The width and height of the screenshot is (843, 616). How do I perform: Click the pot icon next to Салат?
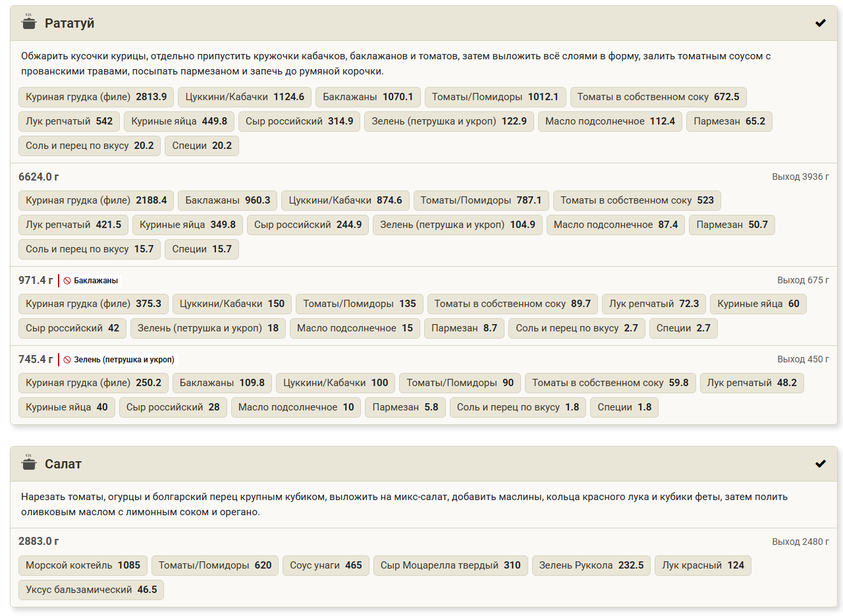click(28, 463)
